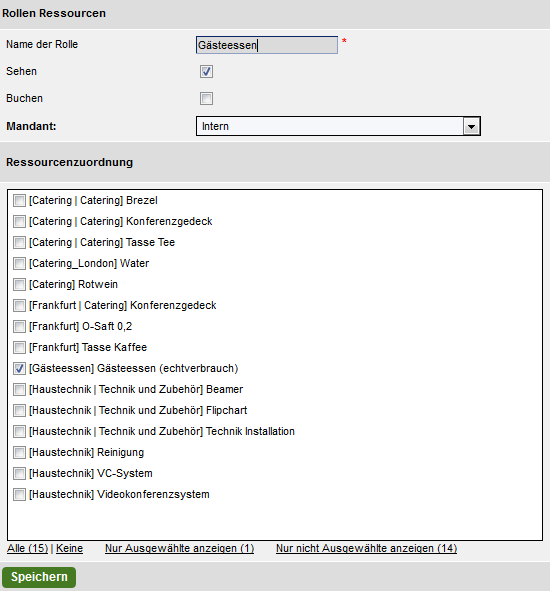Enable the Buchen checkbox
The width and height of the screenshot is (550, 591).
(x=206, y=99)
